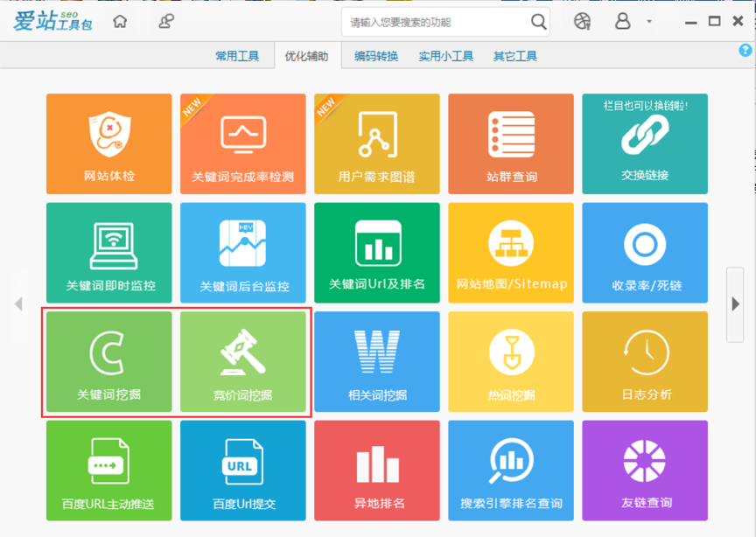Minimize the 爱站 toolkit window
The width and height of the screenshot is (756, 537).
pos(691,22)
